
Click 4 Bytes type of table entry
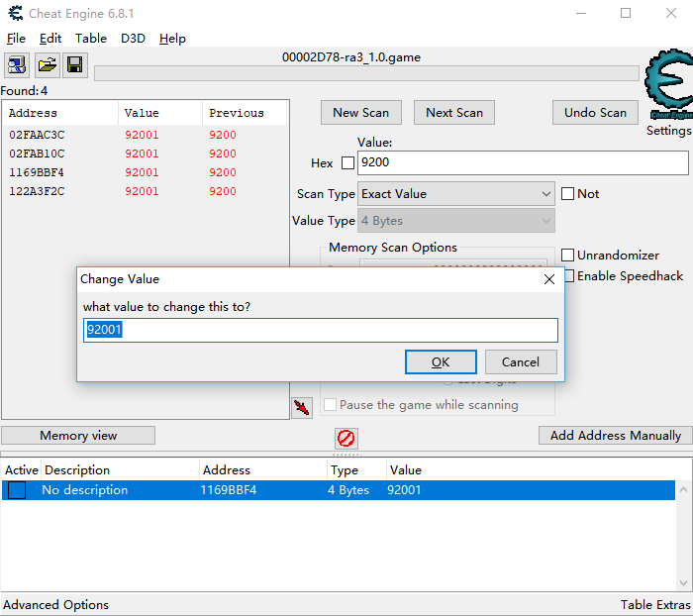tap(348, 490)
